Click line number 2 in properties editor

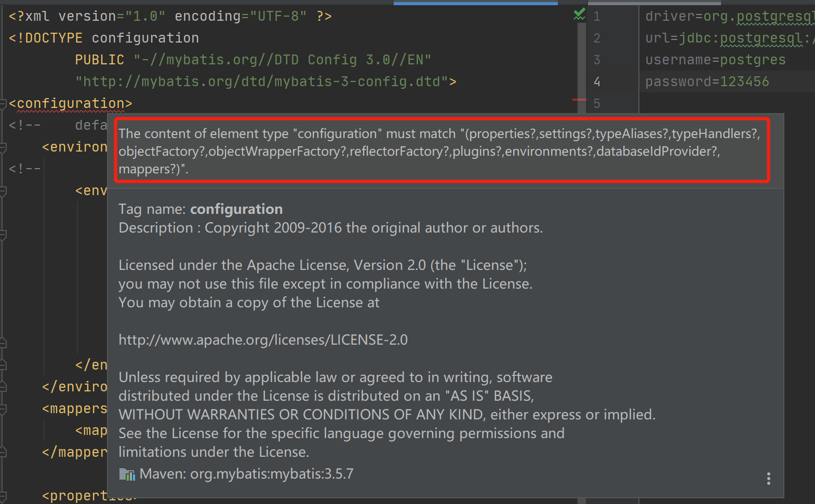point(597,38)
